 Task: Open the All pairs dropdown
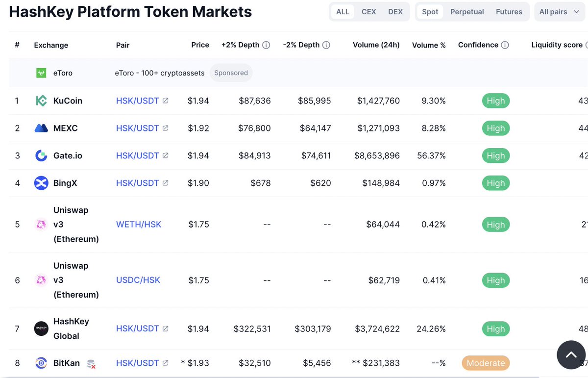coord(559,12)
